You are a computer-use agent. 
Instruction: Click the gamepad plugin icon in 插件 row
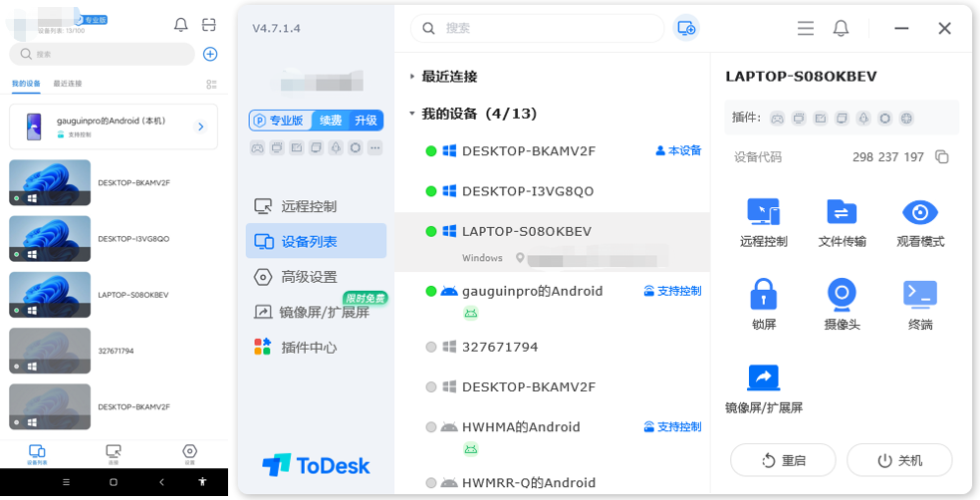pos(777,119)
